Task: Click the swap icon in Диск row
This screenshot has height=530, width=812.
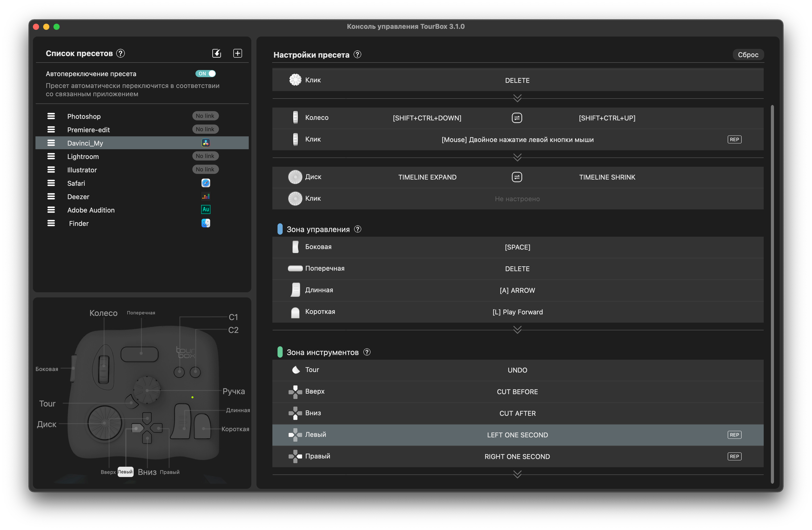Action: pyautogui.click(x=517, y=177)
